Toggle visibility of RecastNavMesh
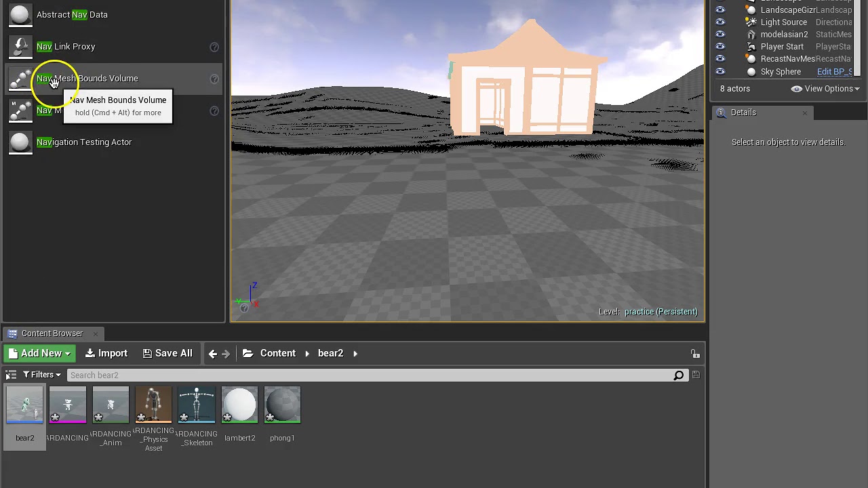Screen dimensions: 868x488 [720, 58]
